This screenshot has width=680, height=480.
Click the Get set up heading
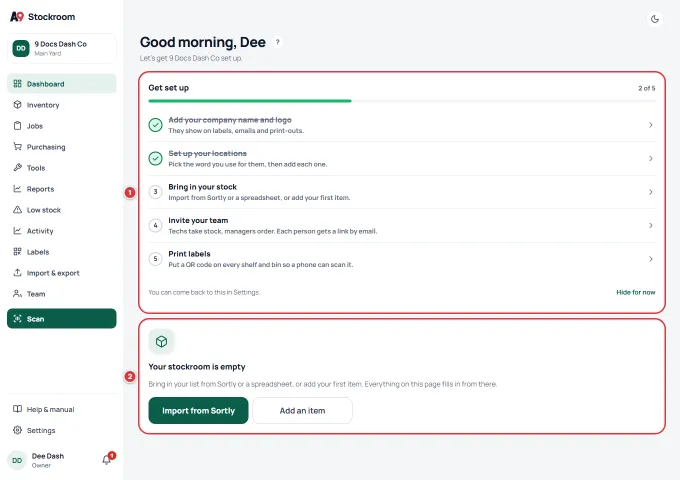pyautogui.click(x=169, y=88)
